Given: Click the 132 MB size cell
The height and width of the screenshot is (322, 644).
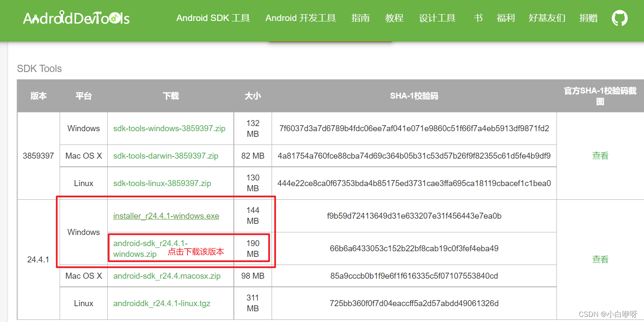Looking at the screenshot, I should [253, 129].
